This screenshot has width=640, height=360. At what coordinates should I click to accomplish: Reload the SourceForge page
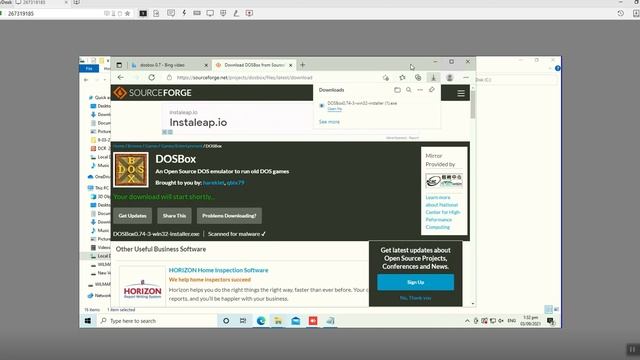point(151,77)
